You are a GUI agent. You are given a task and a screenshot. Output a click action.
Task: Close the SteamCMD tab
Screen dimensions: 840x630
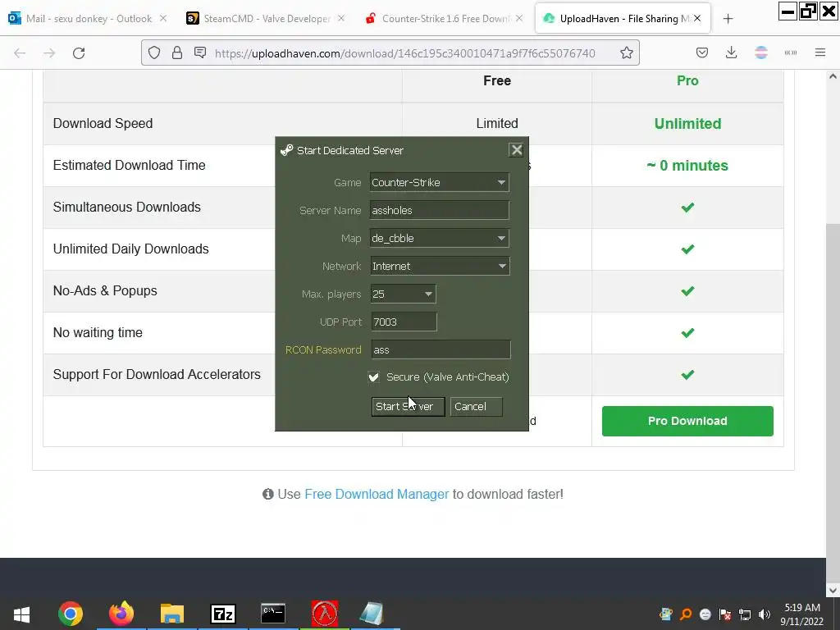point(341,18)
